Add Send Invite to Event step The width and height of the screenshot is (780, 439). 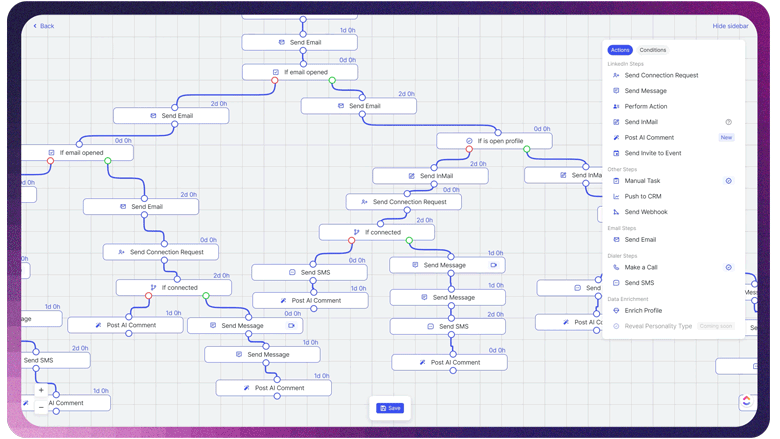pos(647,153)
